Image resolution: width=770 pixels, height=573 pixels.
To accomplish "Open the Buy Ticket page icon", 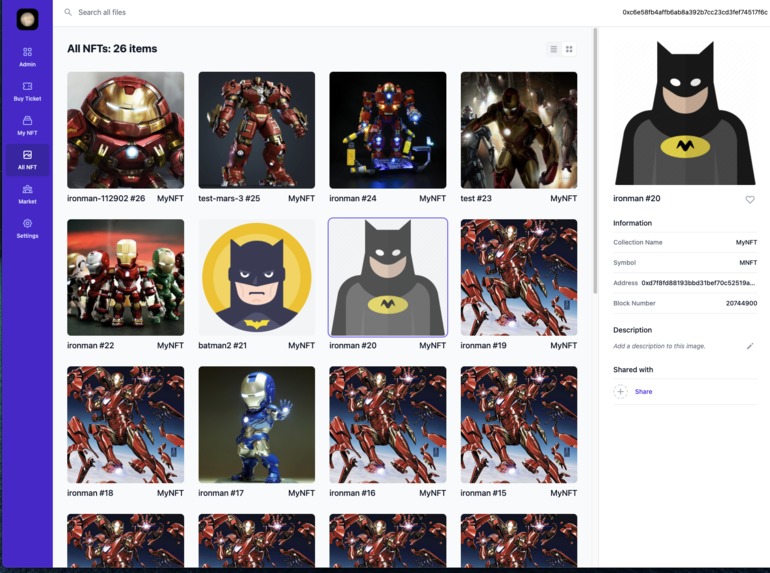I will click(28, 86).
